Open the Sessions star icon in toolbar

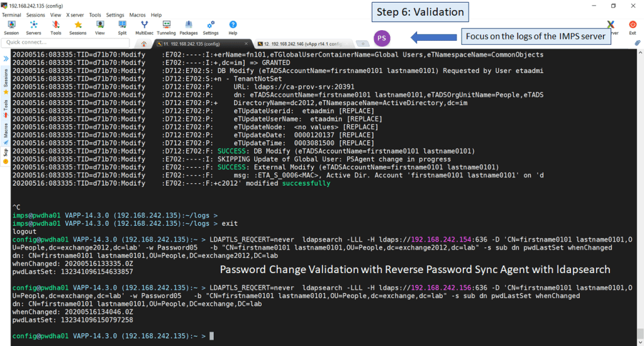pyautogui.click(x=78, y=26)
